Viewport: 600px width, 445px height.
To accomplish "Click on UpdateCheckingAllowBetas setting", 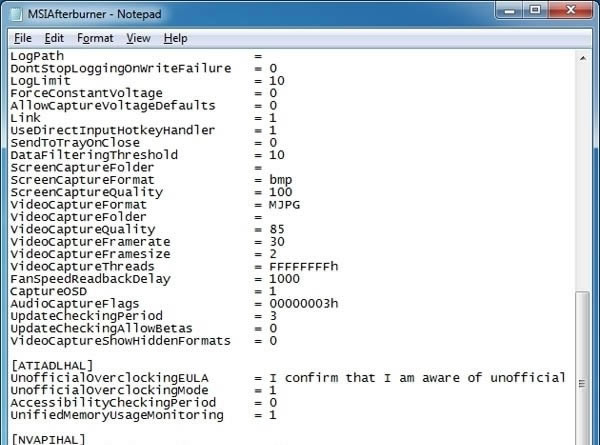I will [101, 328].
